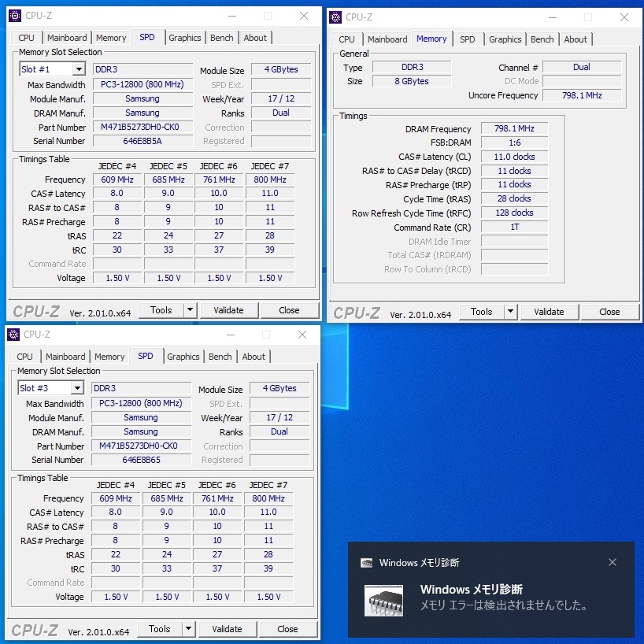Viewport: 644px width, 644px height.
Task: Click Ranks Dual field in Slot #3 window
Action: 279,431
